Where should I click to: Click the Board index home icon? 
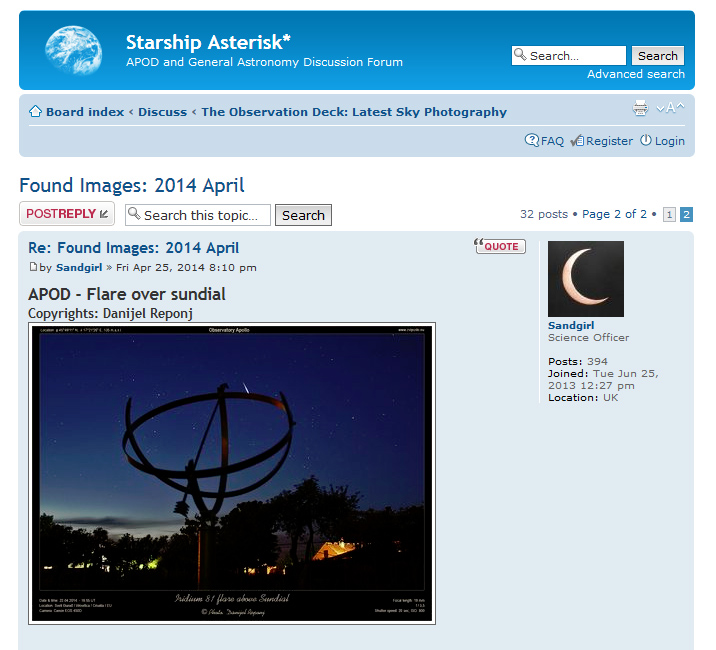[35, 111]
